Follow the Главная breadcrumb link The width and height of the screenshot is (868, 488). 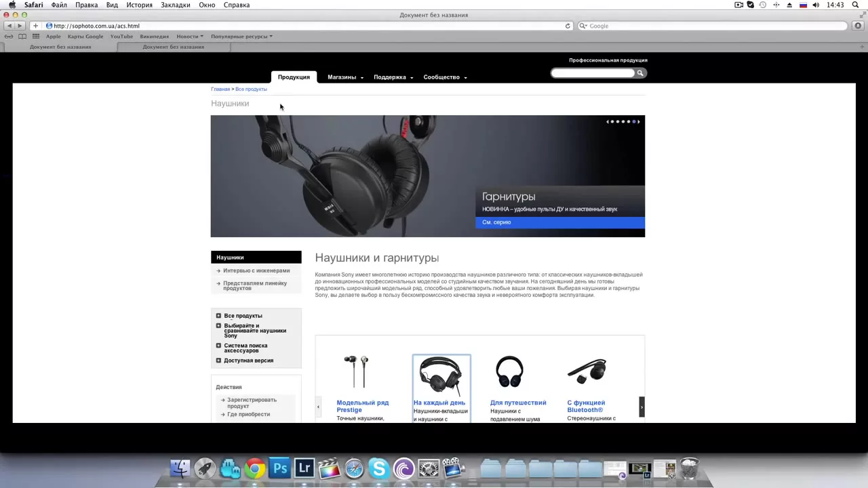pyautogui.click(x=220, y=89)
